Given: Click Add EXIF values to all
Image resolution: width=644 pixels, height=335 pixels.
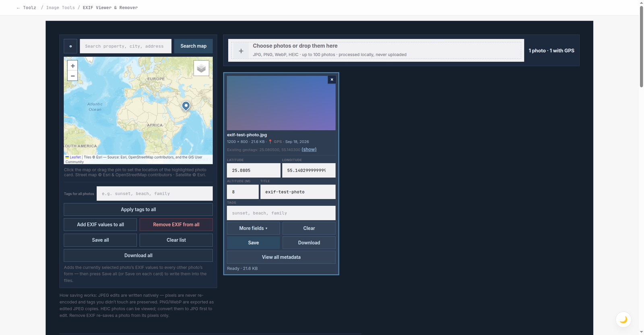Looking at the screenshot, I should click(x=100, y=225).
